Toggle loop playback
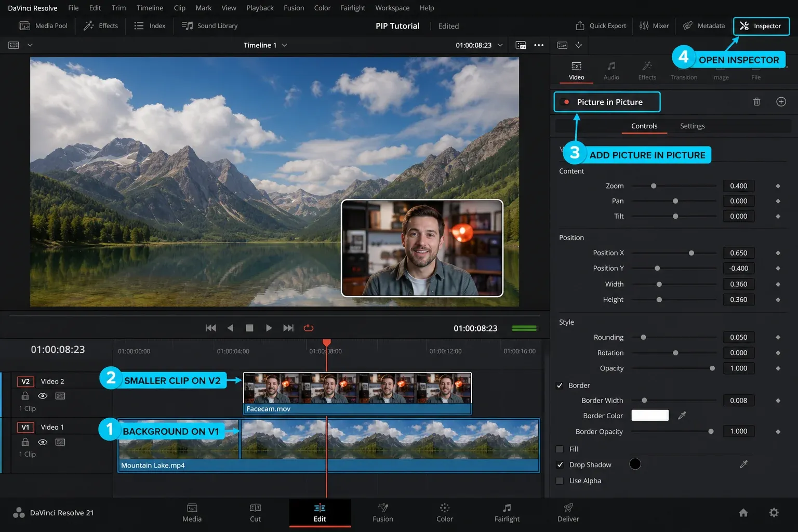 309,328
